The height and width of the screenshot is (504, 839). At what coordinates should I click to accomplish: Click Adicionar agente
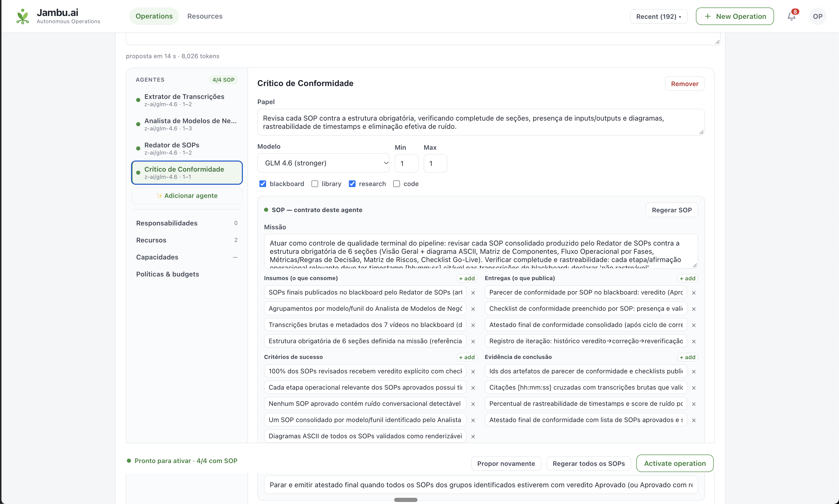pos(187,196)
